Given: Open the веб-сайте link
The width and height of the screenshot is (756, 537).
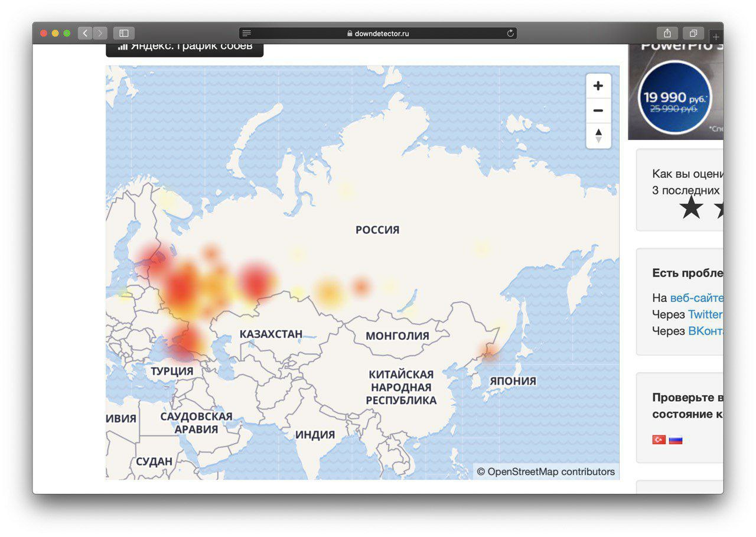Looking at the screenshot, I should 696,298.
